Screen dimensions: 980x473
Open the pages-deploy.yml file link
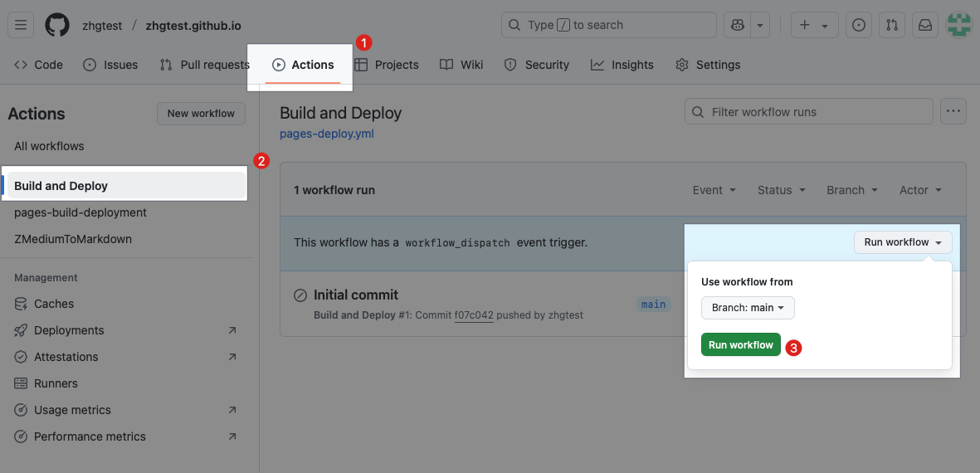pos(327,134)
